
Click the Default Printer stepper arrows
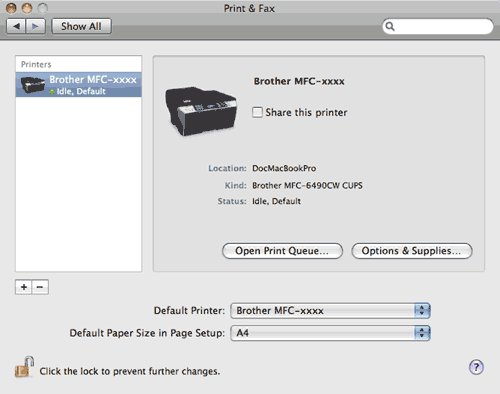click(x=422, y=311)
